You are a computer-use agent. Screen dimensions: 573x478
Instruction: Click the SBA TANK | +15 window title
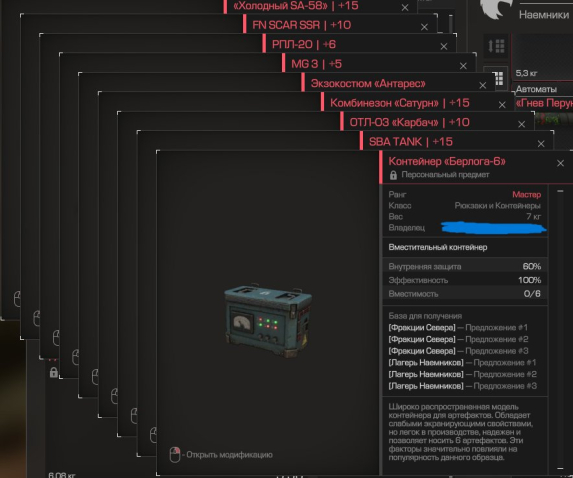click(411, 142)
